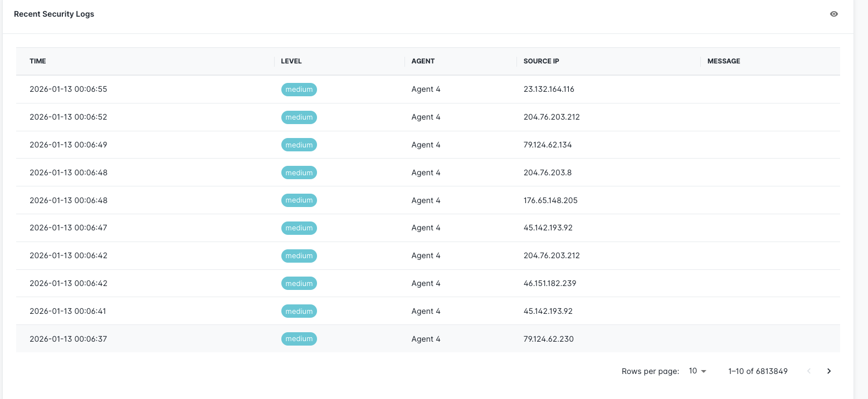This screenshot has height=399, width=868.
Task: Go to the next page of logs
Action: coord(828,371)
